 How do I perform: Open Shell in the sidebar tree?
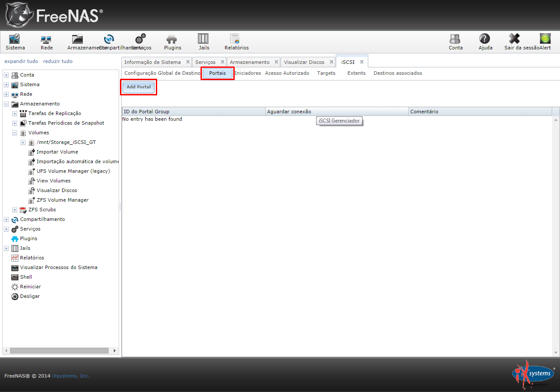26,277
